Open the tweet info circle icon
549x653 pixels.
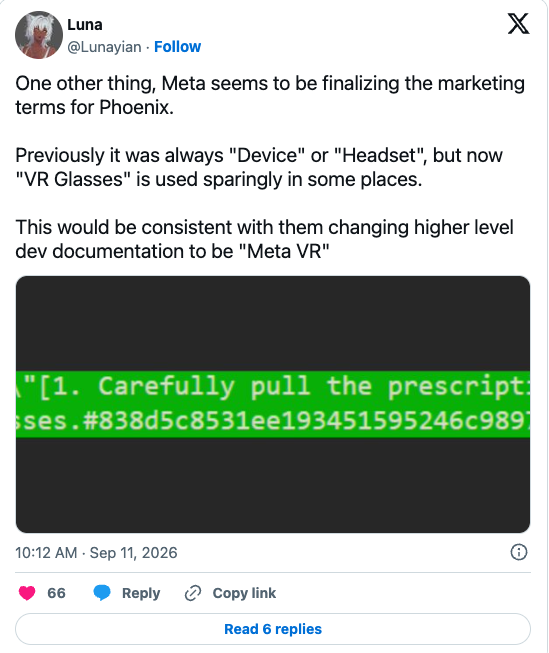tap(519, 552)
